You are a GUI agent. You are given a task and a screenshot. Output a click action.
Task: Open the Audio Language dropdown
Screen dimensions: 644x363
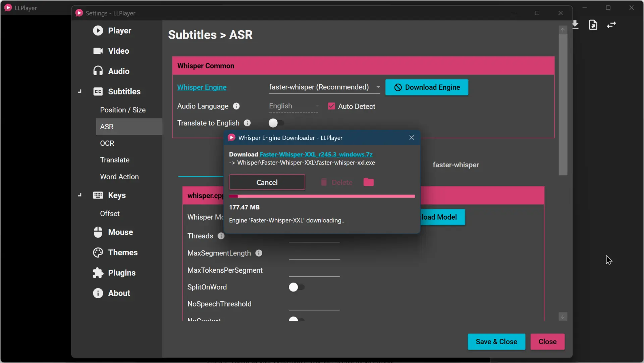pos(294,106)
